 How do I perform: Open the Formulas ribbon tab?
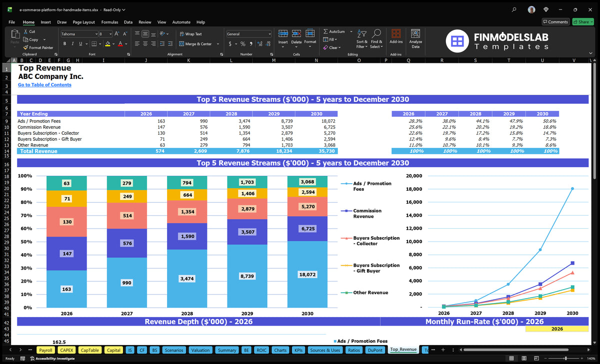(x=109, y=22)
